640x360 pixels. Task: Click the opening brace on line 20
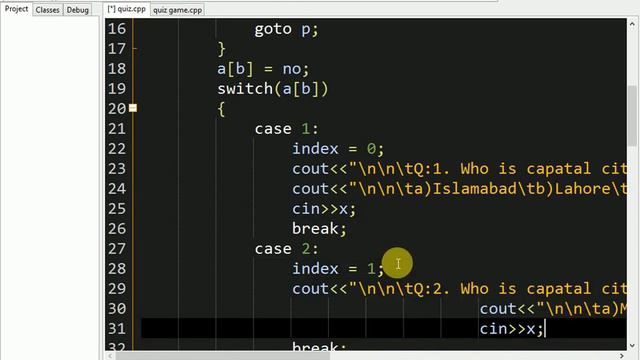(x=221, y=109)
